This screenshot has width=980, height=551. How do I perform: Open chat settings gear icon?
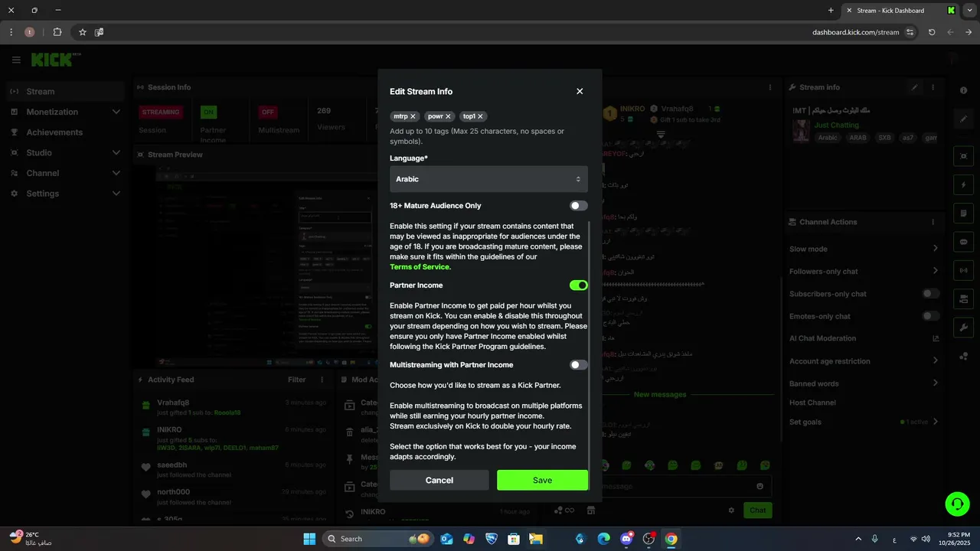(x=731, y=510)
